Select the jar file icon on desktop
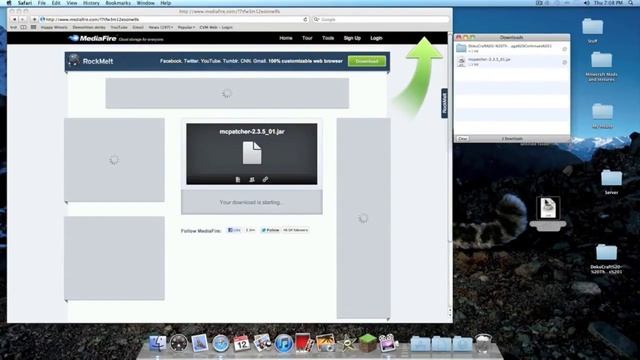Viewport: 640px width, 360px height. 548,208
